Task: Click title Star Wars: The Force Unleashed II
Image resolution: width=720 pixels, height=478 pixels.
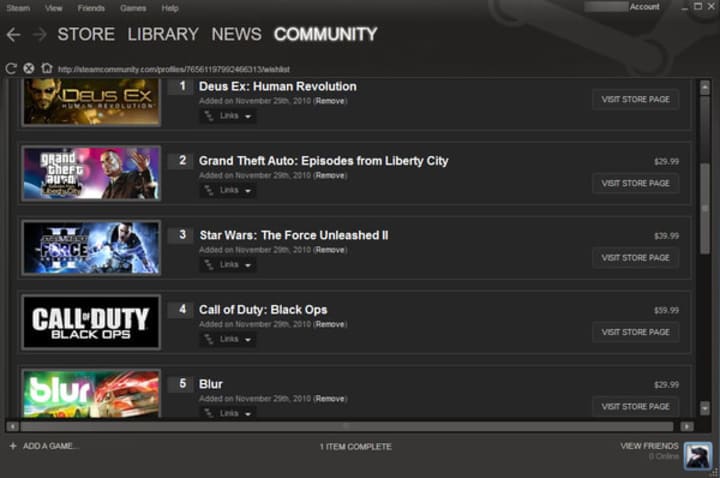Action: coord(294,235)
